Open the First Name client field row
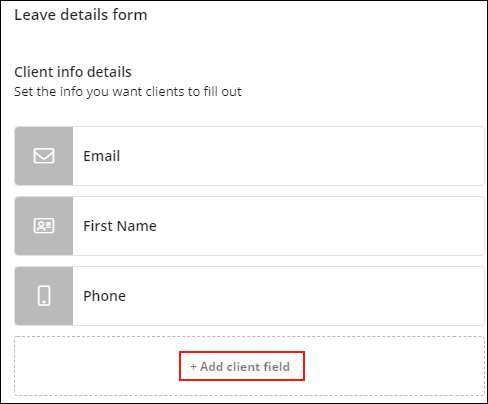The image size is (488, 404). [x=249, y=226]
